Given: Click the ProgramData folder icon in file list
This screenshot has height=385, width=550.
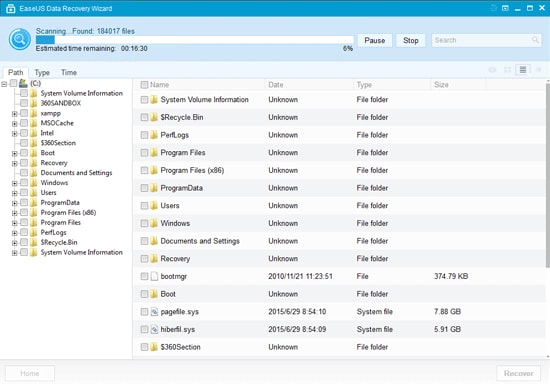Looking at the screenshot, I should (154, 188).
